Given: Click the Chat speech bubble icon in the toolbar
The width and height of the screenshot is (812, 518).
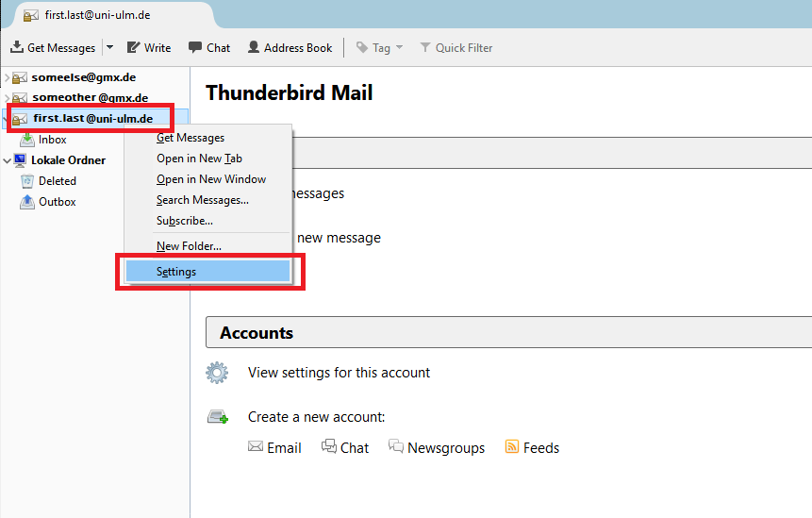Looking at the screenshot, I should (194, 47).
